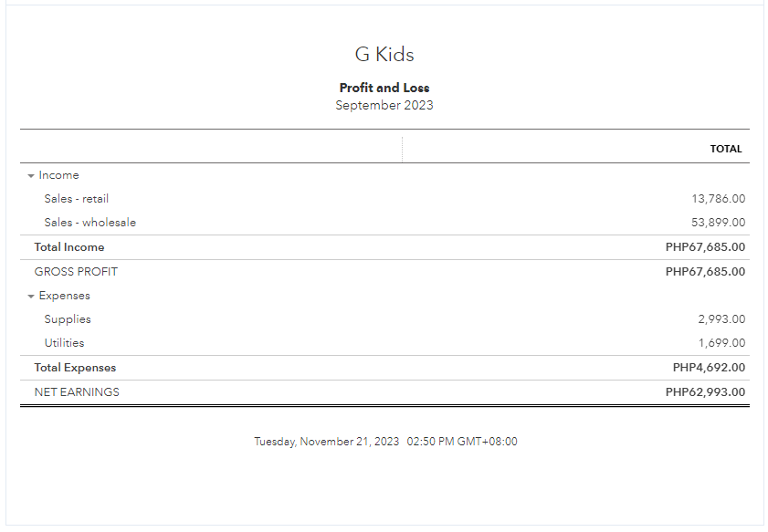768x532 pixels.
Task: Edit the G Kids company title
Action: pyautogui.click(x=384, y=55)
